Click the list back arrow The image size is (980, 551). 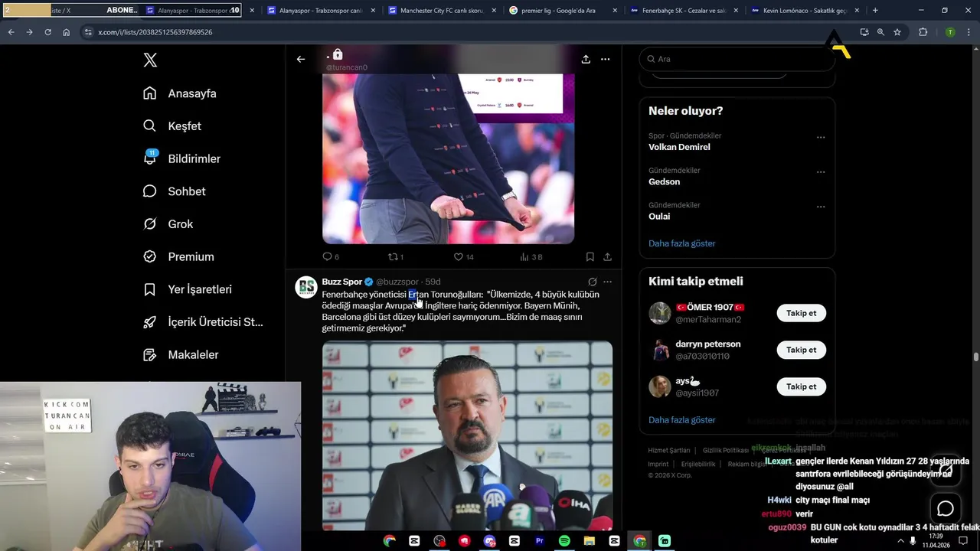tap(301, 59)
